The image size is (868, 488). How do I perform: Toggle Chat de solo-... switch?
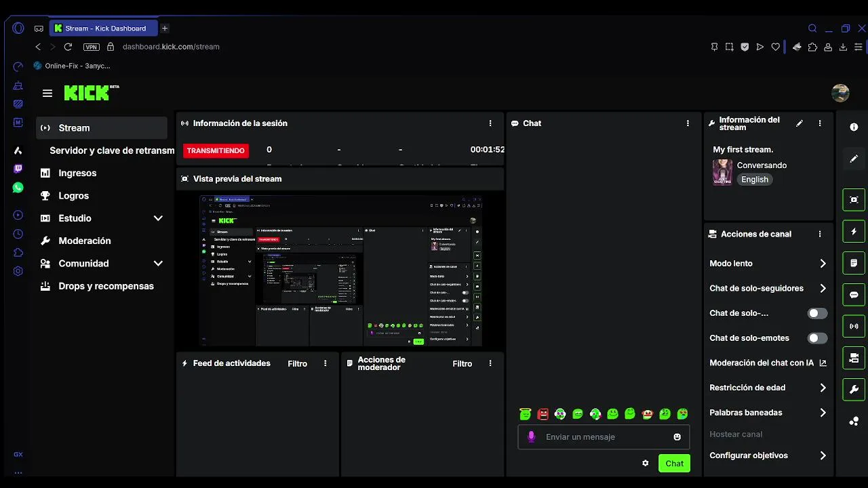[x=817, y=313]
